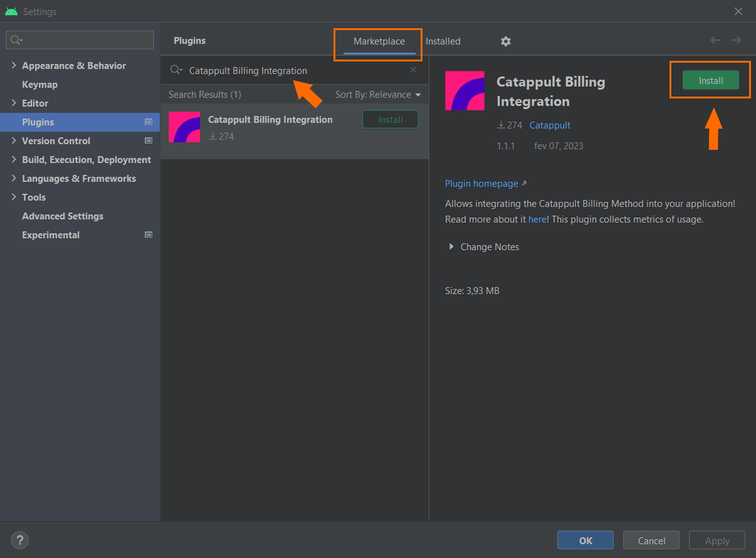Expand Appearance & Behavior section
This screenshot has height=558, width=756.
14,66
